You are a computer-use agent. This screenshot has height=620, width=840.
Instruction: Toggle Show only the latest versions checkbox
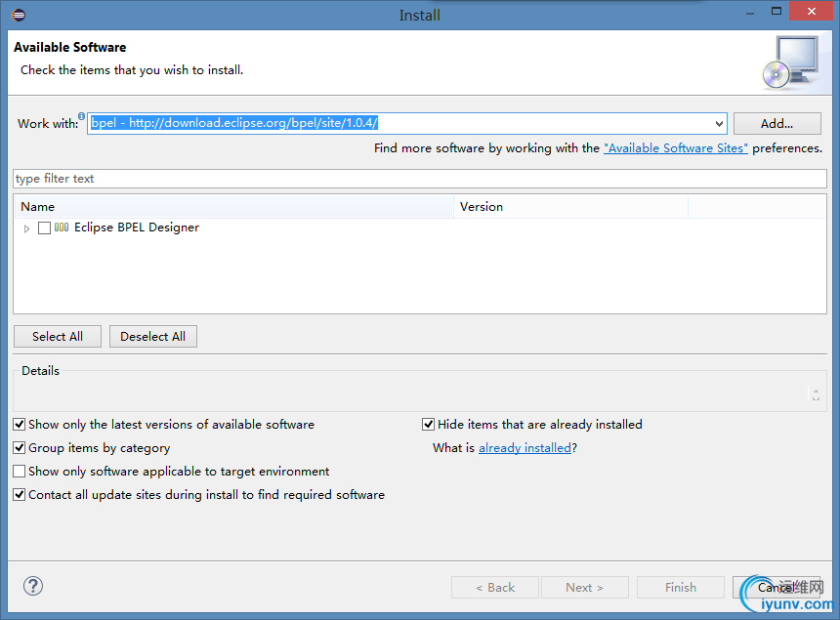pyautogui.click(x=20, y=425)
